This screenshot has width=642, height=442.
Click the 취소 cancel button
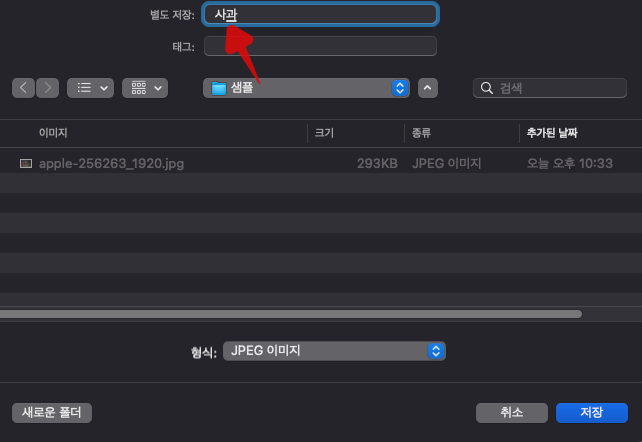tap(512, 413)
